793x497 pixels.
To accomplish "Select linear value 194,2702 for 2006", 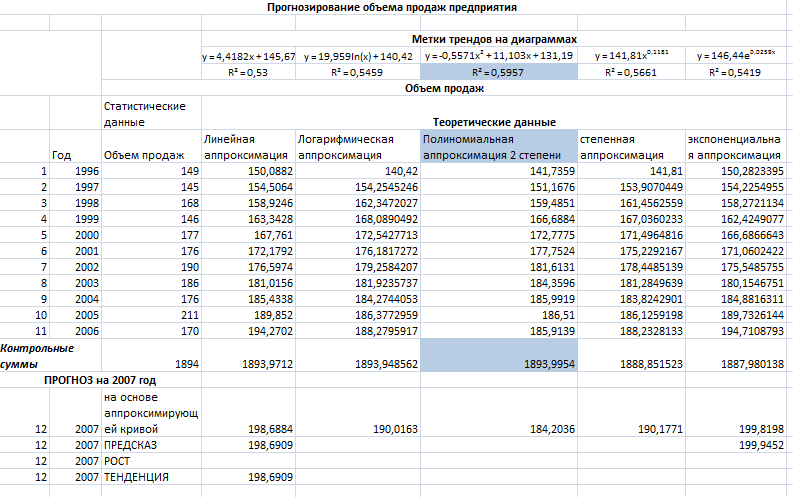I will (270, 331).
